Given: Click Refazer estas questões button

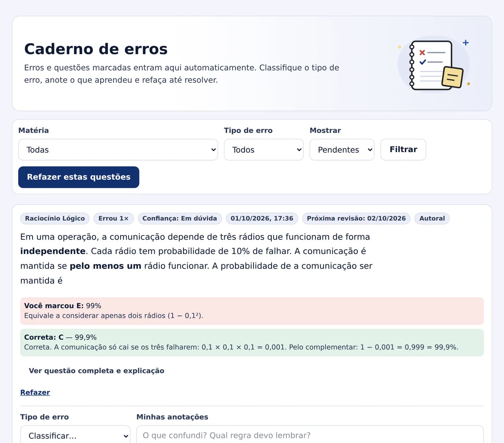Looking at the screenshot, I should pos(78,177).
